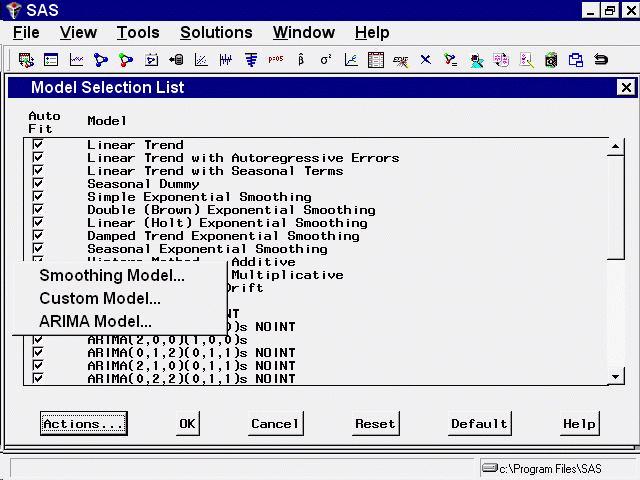The height and width of the screenshot is (480, 640).
Task: Toggle Linear (Holt) Exponential Smoothing checkbox
Action: (x=38, y=223)
